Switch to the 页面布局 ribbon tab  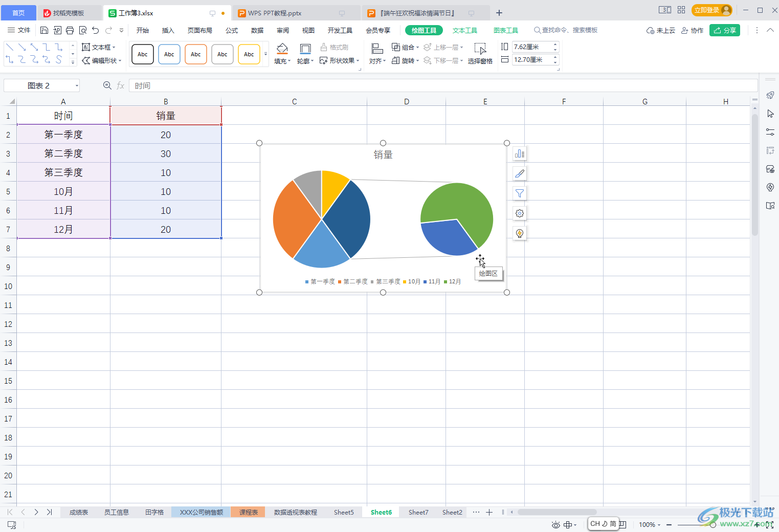pos(200,30)
